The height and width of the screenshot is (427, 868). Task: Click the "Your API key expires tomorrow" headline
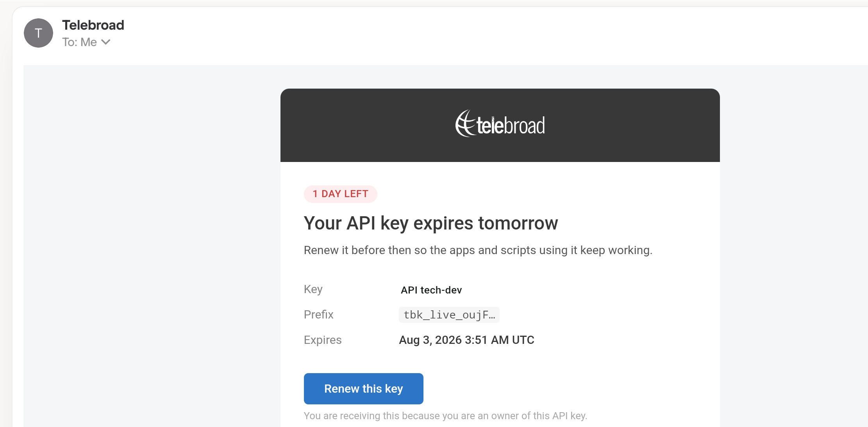pyautogui.click(x=431, y=223)
